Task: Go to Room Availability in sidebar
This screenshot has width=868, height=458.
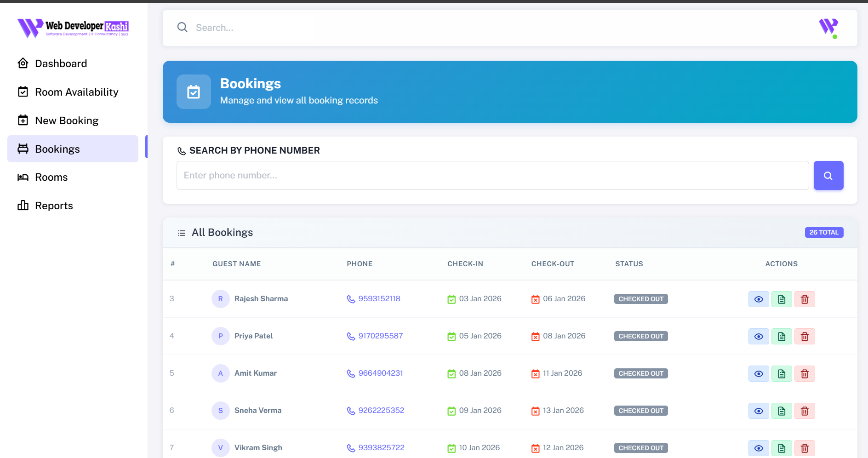Action: 76,92
